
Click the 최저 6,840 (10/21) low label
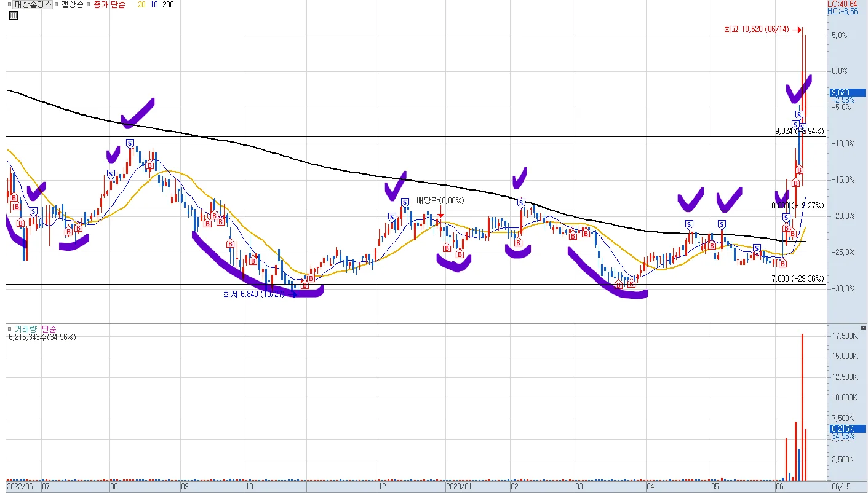(254, 294)
